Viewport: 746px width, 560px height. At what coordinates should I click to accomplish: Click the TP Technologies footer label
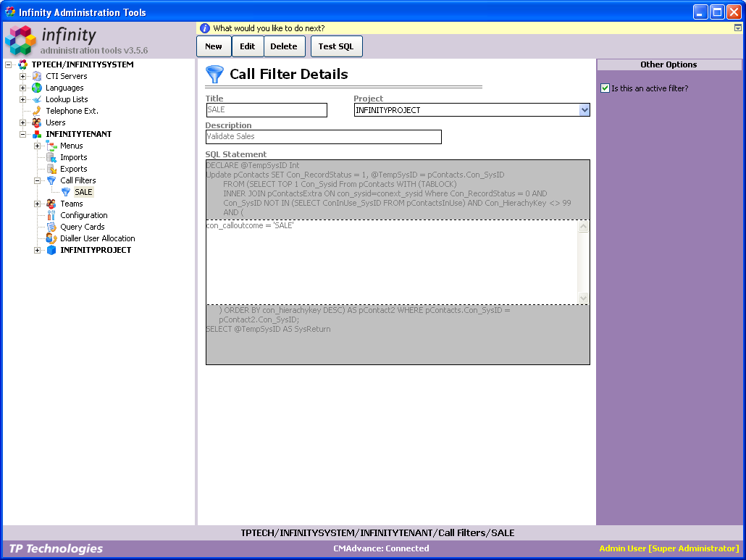tap(56, 548)
